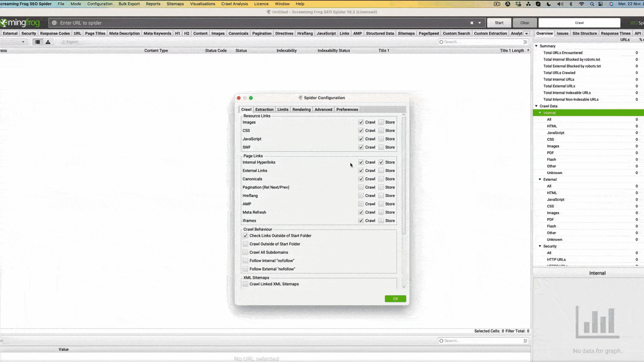Enable Crawl for Hreflang
The image size is (644, 362).
pos(361,196)
